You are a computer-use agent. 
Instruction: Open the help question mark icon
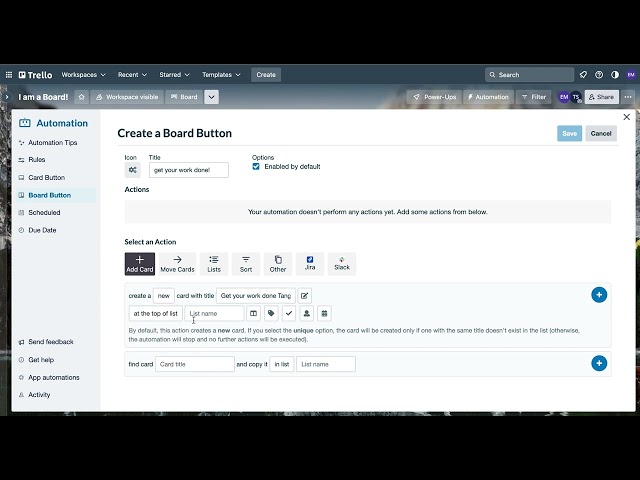coord(599,75)
